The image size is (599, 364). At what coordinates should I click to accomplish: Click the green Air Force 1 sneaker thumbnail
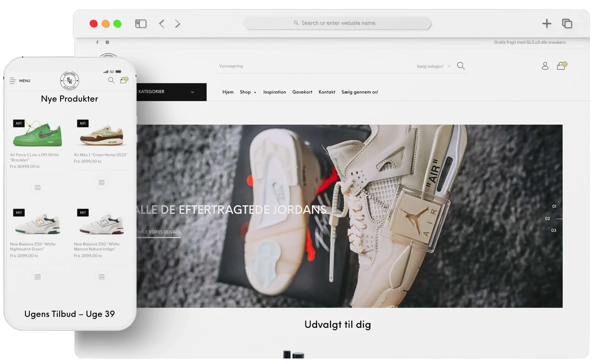[37, 133]
